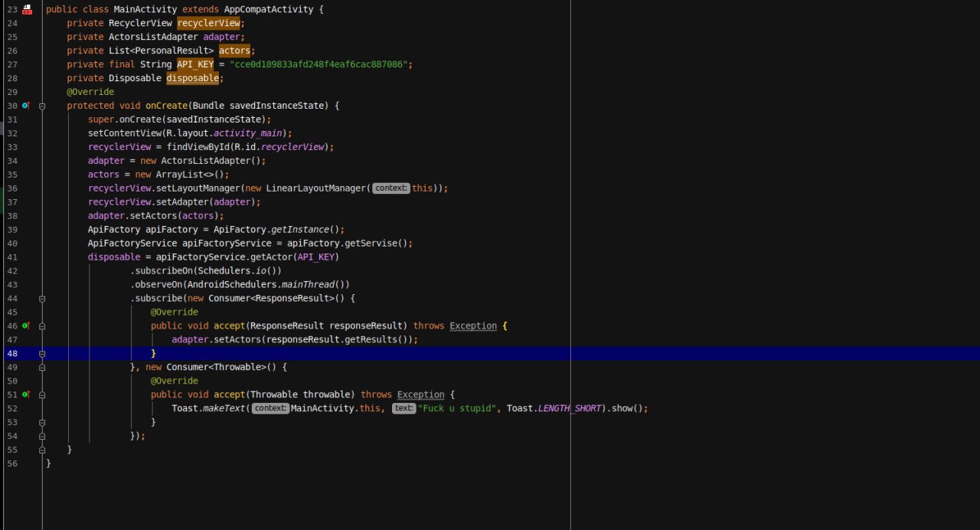Click Consumer<ResponseResult> on line 44
This screenshot has height=530, width=980.
[x=271, y=299]
